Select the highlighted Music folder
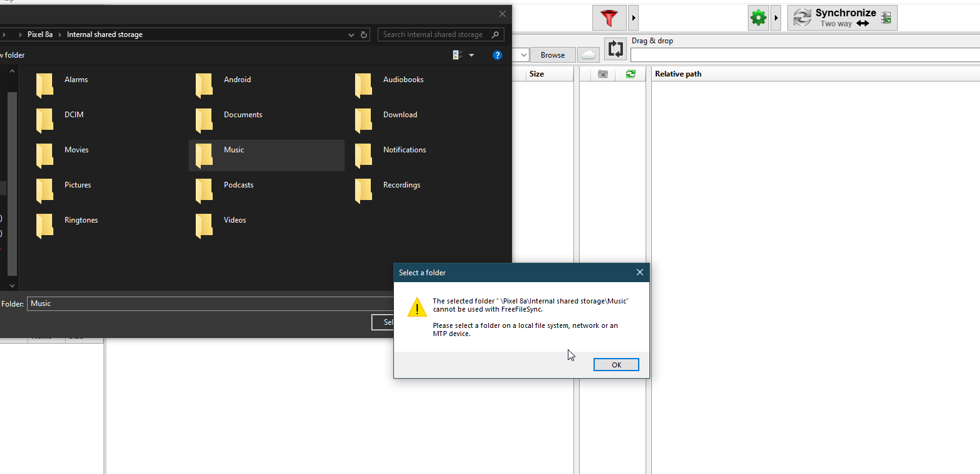Image resolution: width=980 pixels, height=474 pixels. (266, 155)
